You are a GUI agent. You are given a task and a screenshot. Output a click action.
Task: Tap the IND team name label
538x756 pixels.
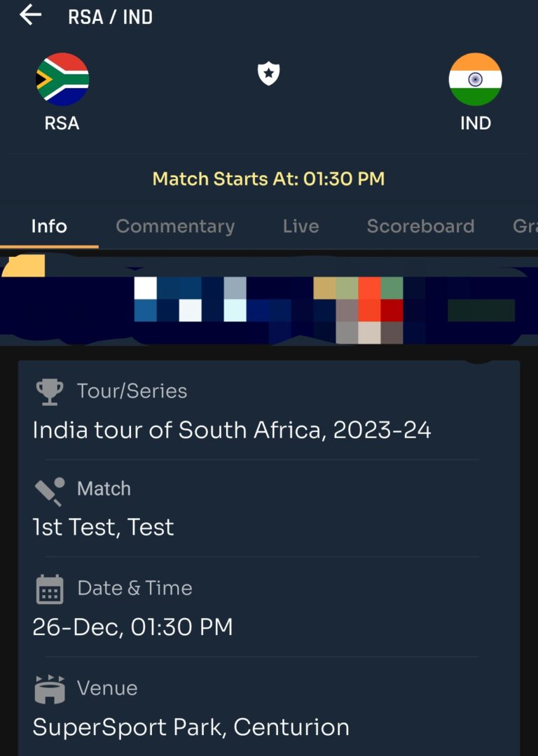tap(476, 123)
